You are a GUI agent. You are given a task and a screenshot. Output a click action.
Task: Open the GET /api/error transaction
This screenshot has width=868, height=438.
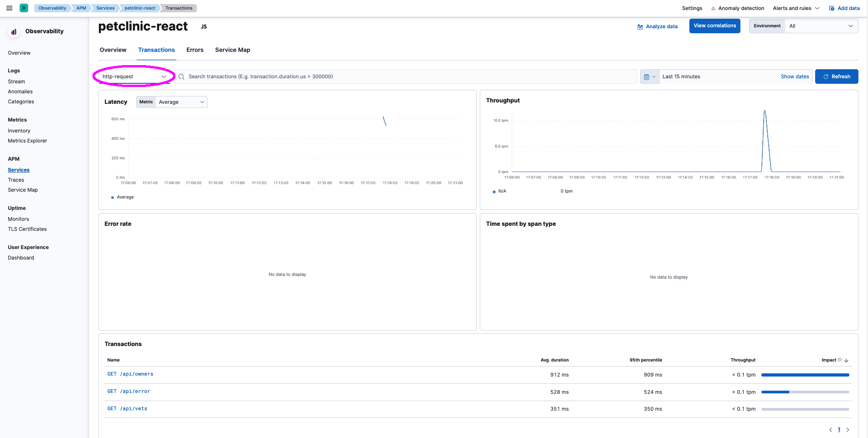coord(129,392)
